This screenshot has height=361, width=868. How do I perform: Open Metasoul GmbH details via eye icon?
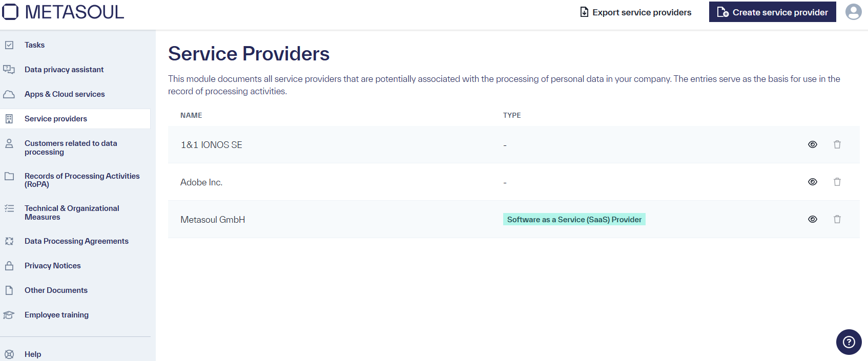coord(812,219)
